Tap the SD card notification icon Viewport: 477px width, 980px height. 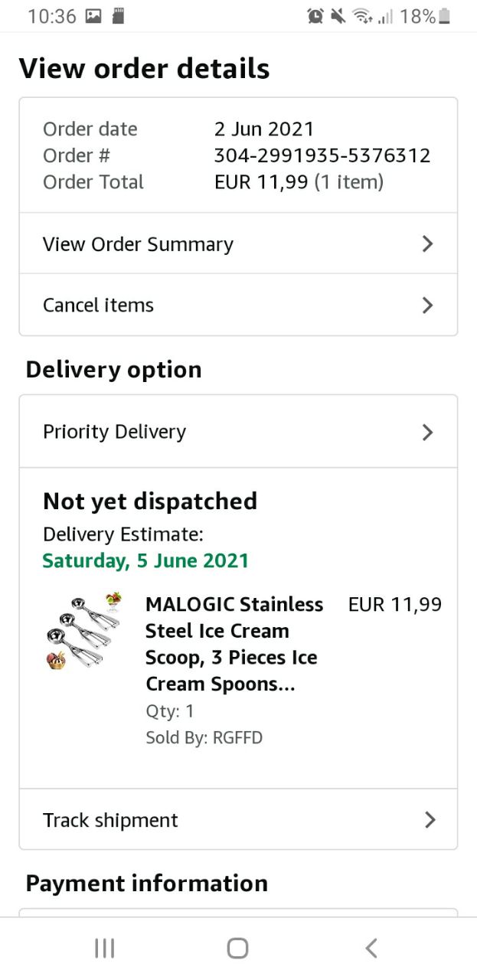point(118,16)
